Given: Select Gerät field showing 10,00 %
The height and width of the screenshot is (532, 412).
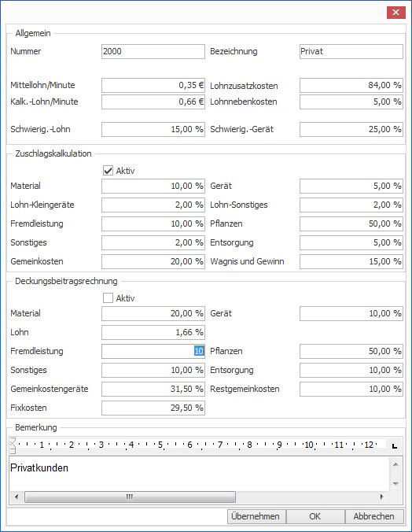Looking at the screenshot, I should pos(351,313).
